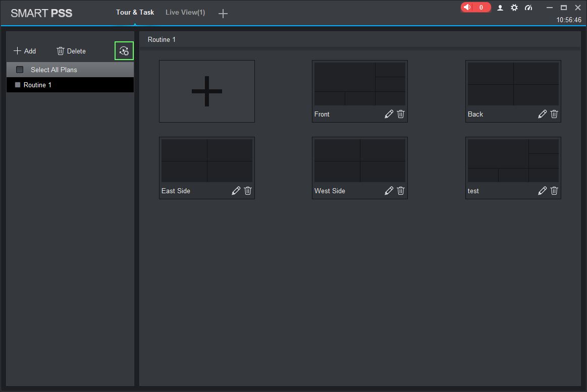Open the system status gauge icon
The width and height of the screenshot is (587, 392).
pos(528,8)
